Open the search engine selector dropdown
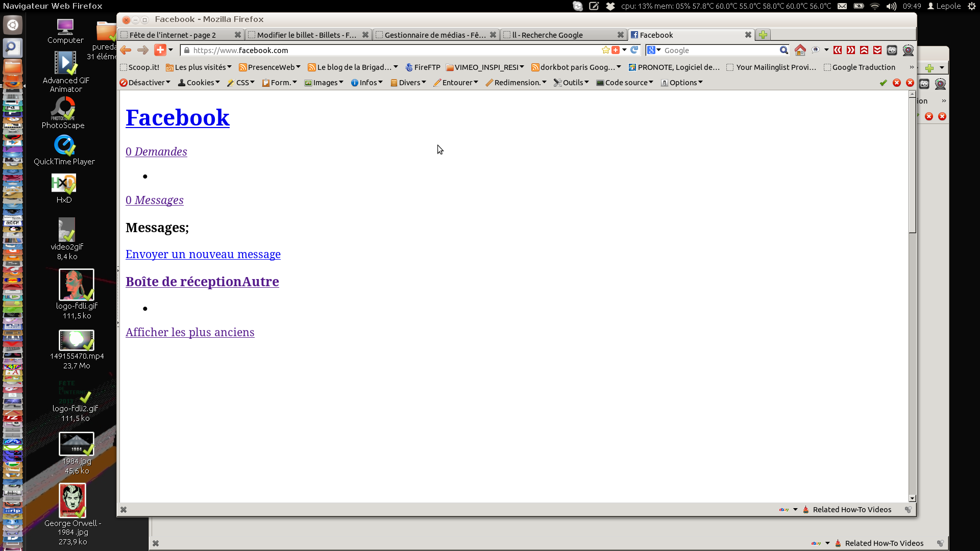The height and width of the screenshot is (551, 980). (654, 50)
